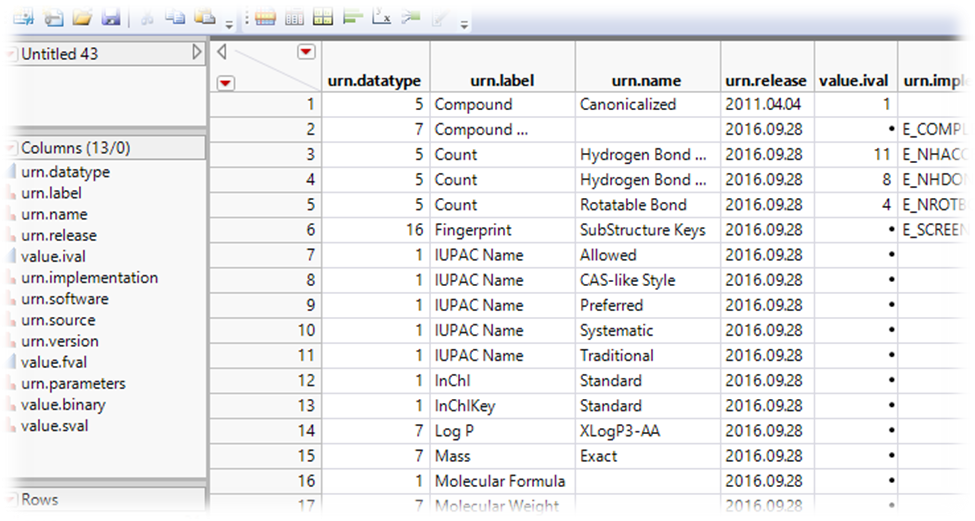Select value.sval in the Columns list
This screenshot has height=521, width=975.
54,426
